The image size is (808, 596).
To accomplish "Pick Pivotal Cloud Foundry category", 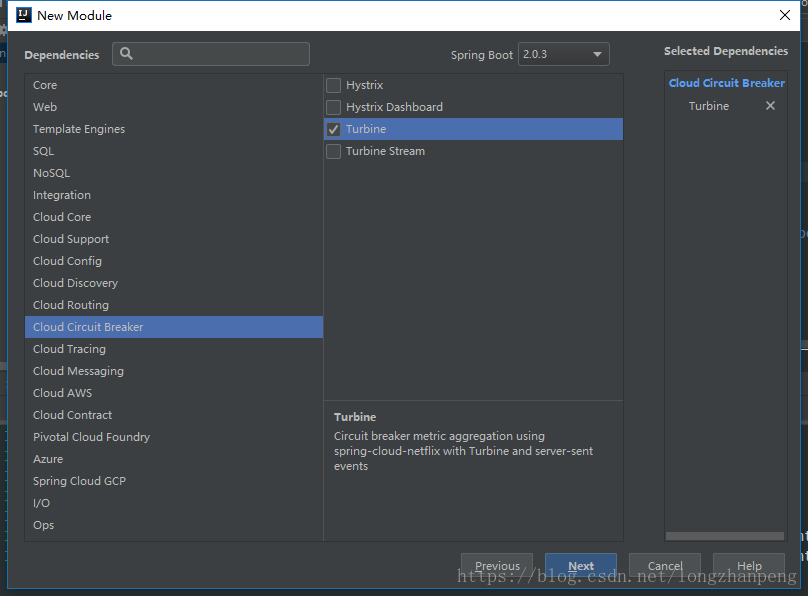I will coord(174,437).
